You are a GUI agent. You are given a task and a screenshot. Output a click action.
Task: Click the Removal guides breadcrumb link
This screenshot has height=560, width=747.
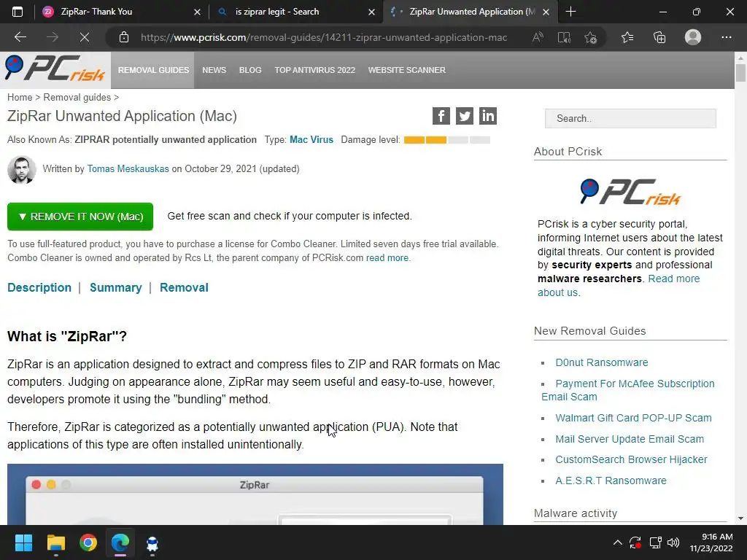[77, 97]
